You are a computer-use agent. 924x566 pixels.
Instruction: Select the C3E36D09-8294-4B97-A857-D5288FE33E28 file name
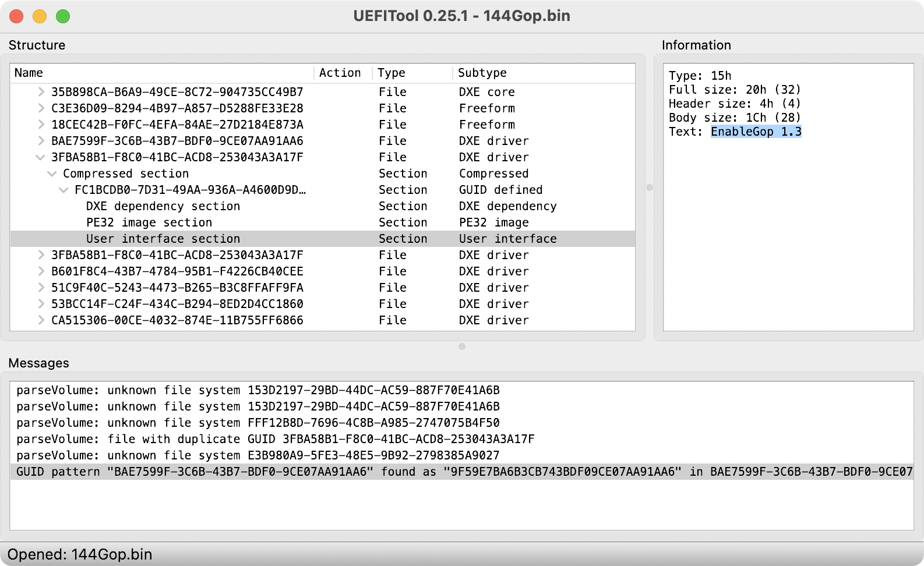click(177, 108)
